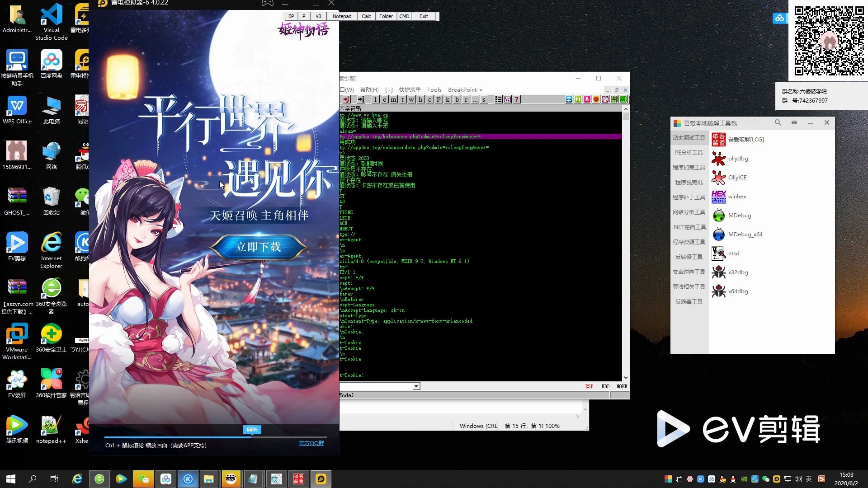868x488 pixels.
Task: Click the BP button on the mini toolbar
Action: point(291,16)
